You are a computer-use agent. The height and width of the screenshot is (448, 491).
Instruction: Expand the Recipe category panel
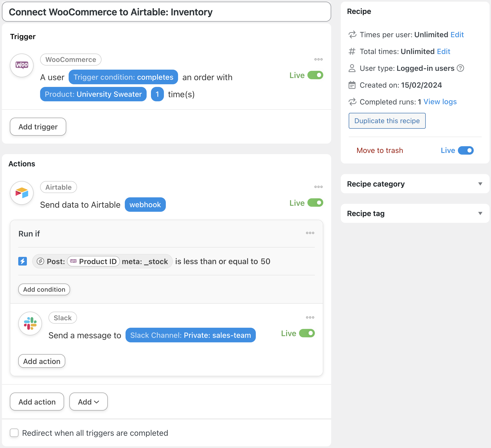[x=480, y=184]
